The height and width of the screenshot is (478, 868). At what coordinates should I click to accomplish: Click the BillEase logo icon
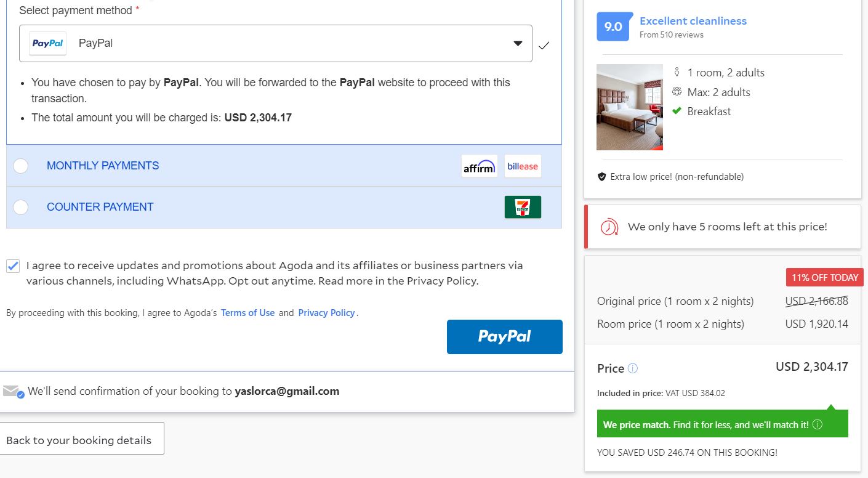[523, 166]
